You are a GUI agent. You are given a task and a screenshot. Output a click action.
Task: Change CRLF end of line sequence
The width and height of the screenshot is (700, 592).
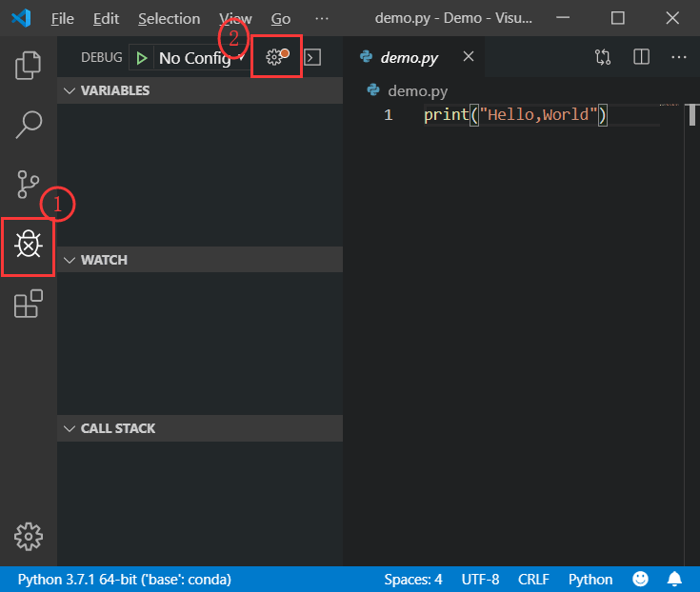(x=533, y=579)
